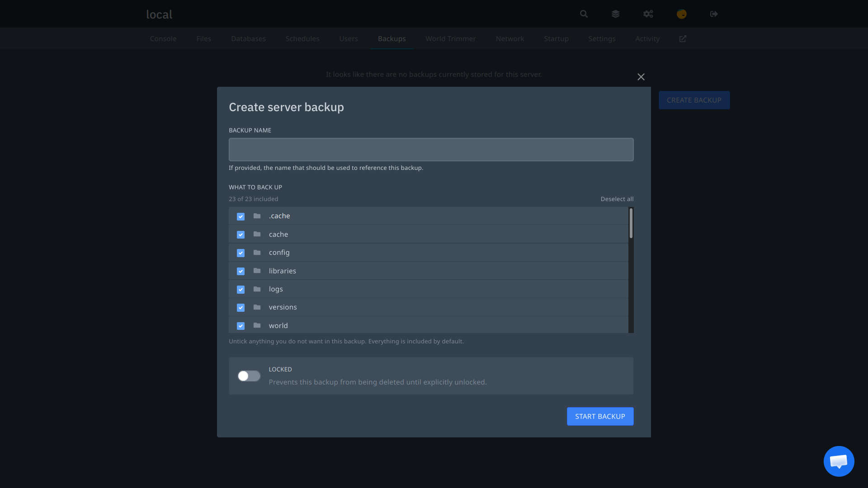Go to the Startup tab
Screen dimensions: 868x488
(556, 39)
